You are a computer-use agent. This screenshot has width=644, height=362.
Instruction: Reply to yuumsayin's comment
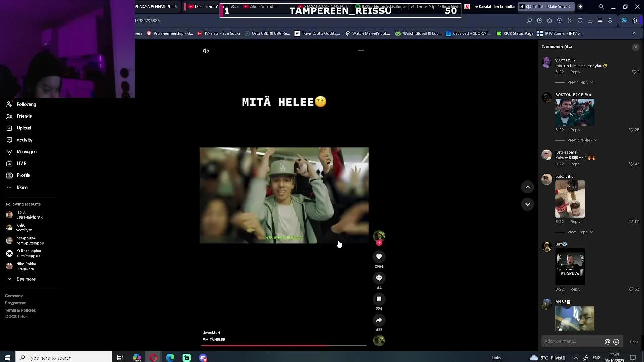(x=575, y=72)
